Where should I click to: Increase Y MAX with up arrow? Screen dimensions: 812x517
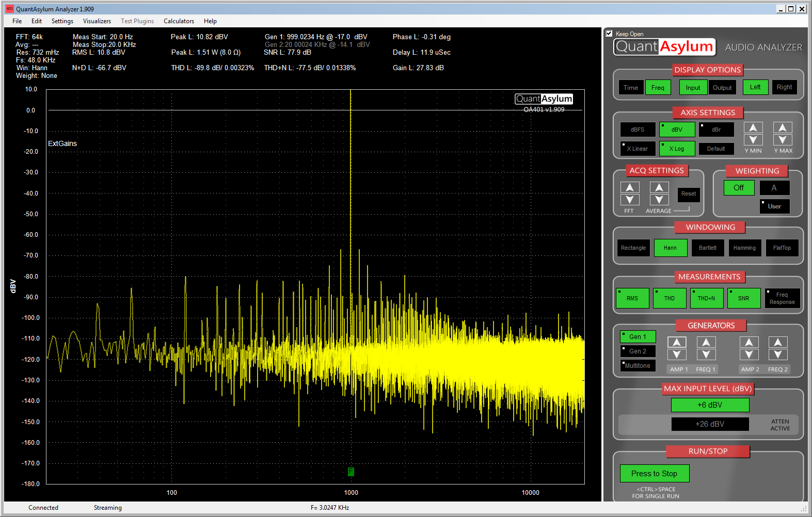pos(783,128)
